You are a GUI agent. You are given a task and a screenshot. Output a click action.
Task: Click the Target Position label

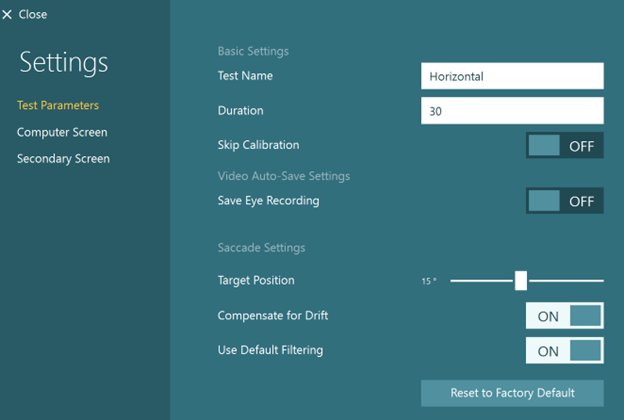pyautogui.click(x=256, y=280)
